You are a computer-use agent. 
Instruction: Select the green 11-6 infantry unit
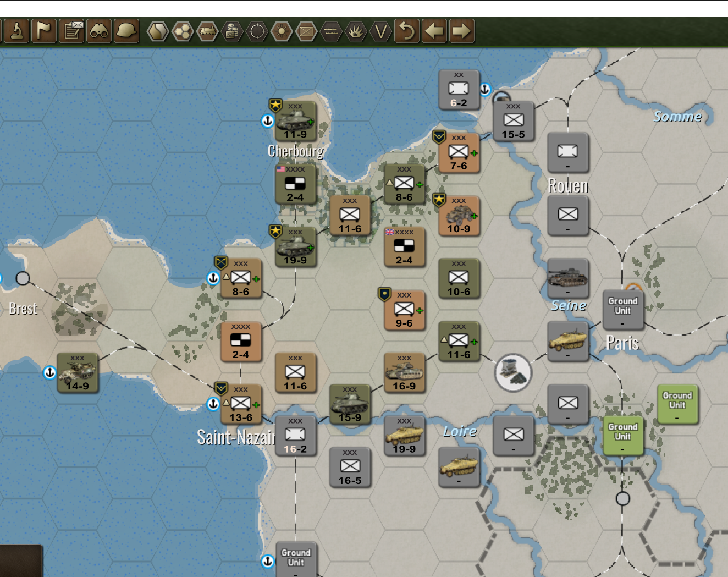click(x=459, y=341)
